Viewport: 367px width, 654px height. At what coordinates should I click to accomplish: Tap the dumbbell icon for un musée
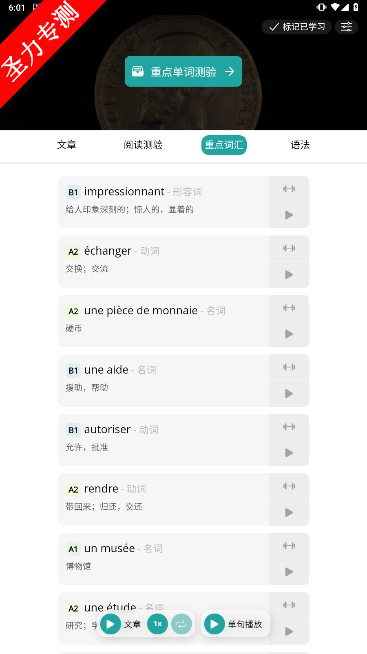click(289, 546)
